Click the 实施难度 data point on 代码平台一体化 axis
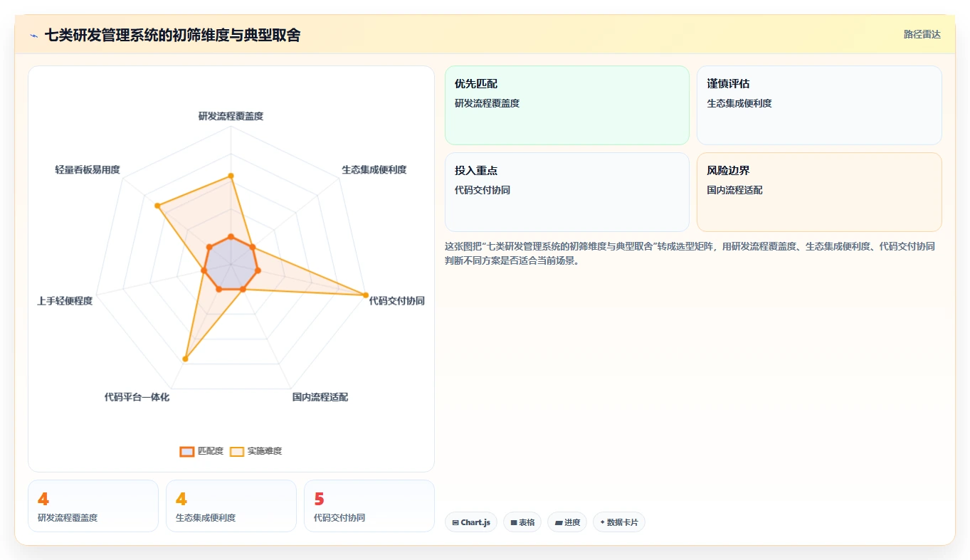Viewport: 970px width, 560px height. (x=185, y=359)
